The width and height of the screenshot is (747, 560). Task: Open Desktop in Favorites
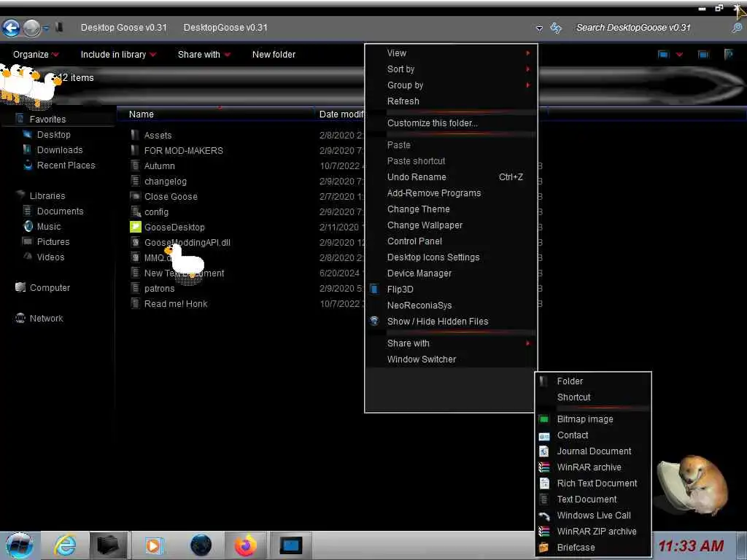(x=53, y=135)
